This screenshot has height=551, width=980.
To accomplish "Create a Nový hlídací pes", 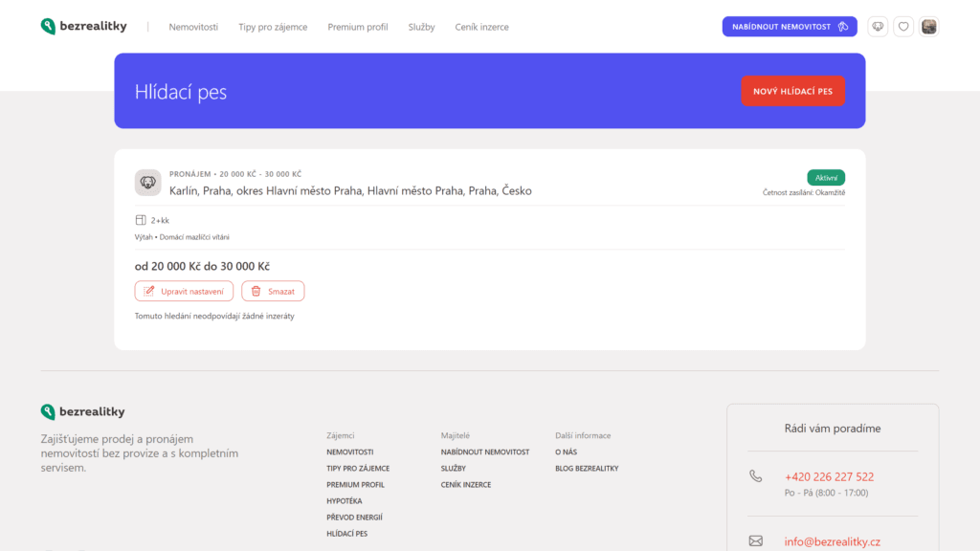I will pos(792,91).
